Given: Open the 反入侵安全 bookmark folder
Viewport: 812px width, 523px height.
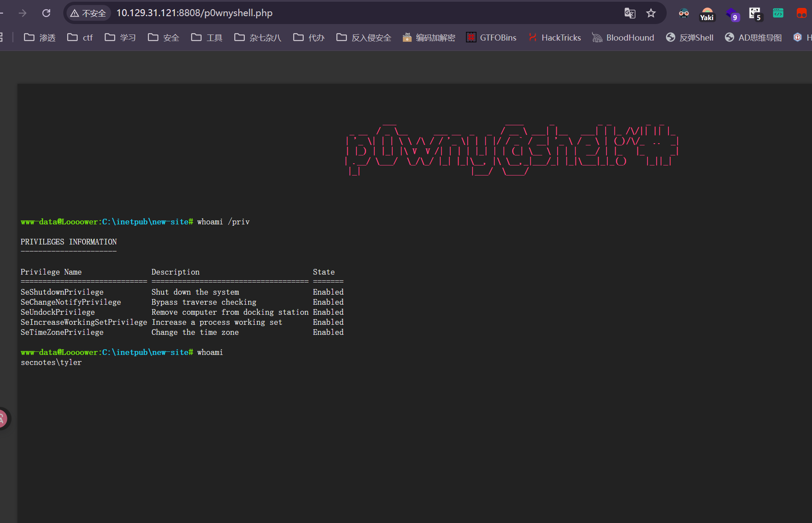Looking at the screenshot, I should (364, 38).
